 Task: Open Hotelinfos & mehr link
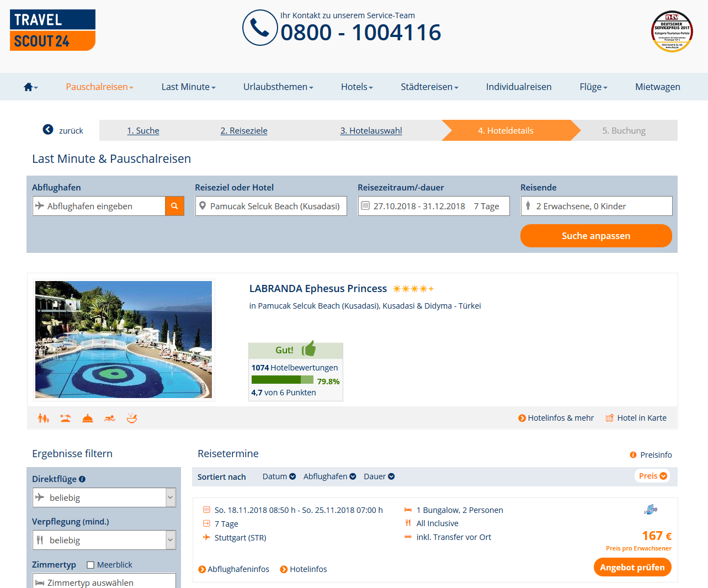pos(556,418)
